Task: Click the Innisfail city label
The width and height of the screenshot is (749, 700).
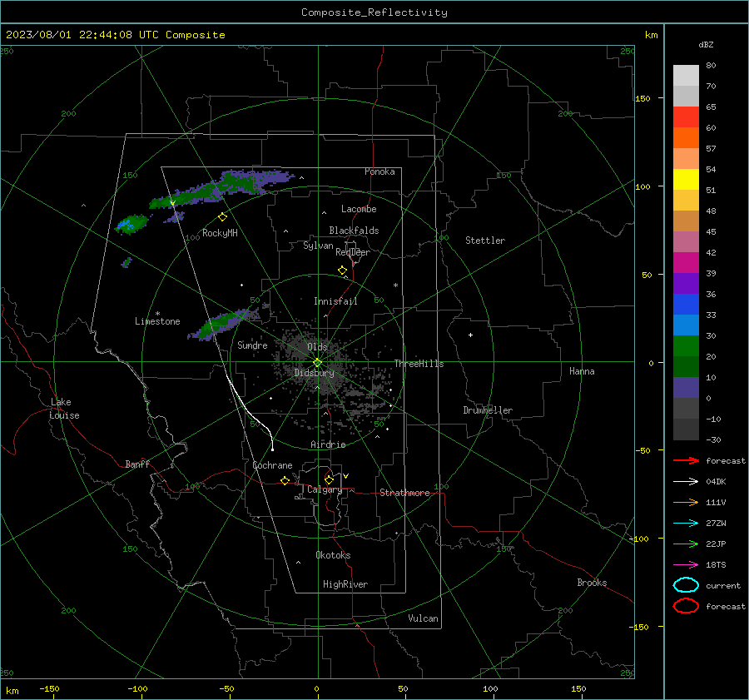Action: point(335,301)
